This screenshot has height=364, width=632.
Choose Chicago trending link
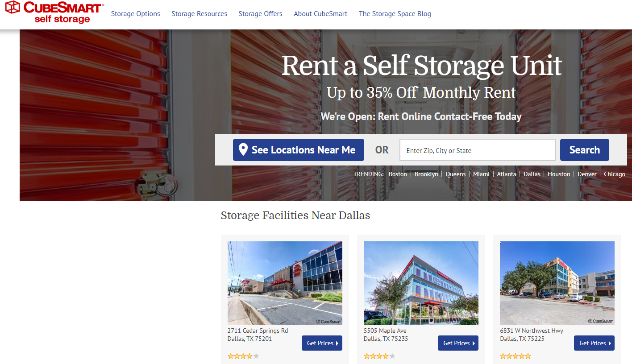coord(615,174)
